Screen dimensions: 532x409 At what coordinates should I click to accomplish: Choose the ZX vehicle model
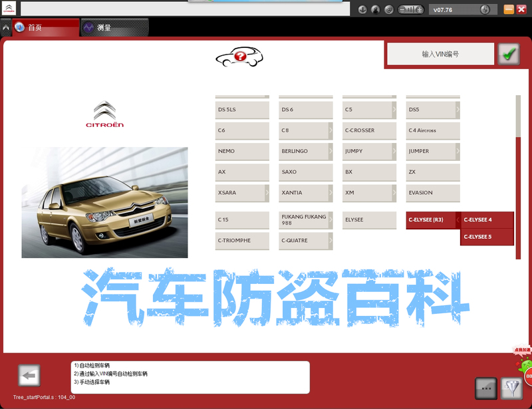click(433, 172)
